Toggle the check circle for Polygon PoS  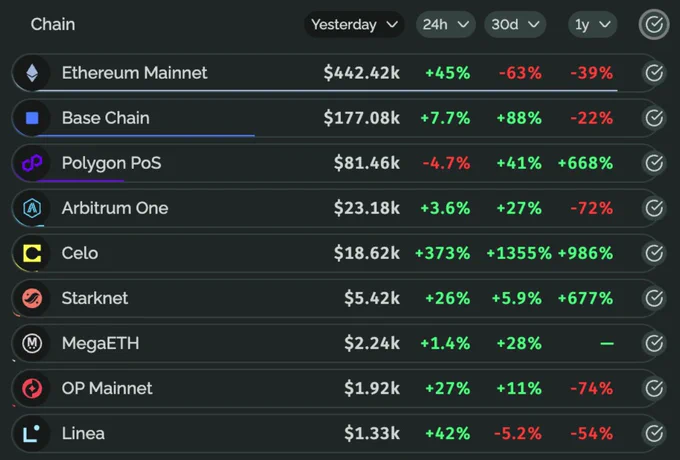tap(654, 163)
